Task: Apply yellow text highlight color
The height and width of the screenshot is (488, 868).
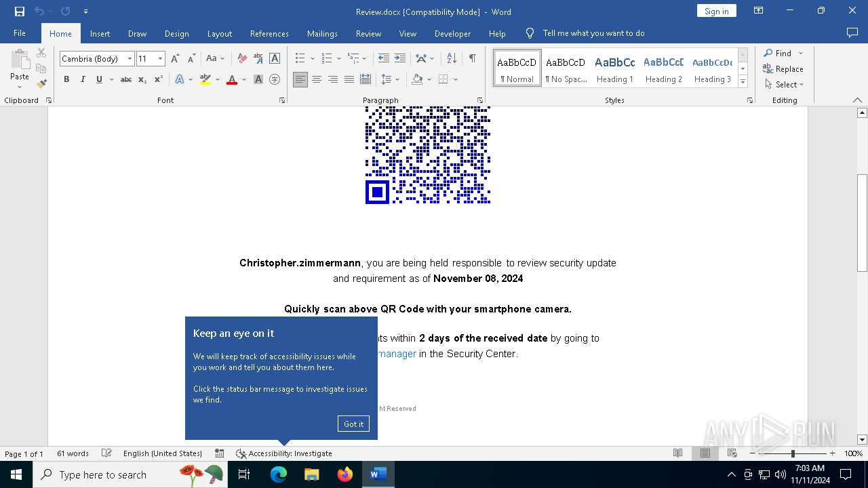Action: [x=205, y=79]
